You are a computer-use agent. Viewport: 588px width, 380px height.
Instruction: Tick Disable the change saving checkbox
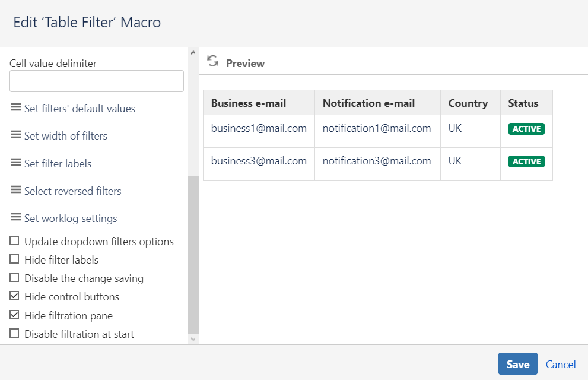[14, 278]
